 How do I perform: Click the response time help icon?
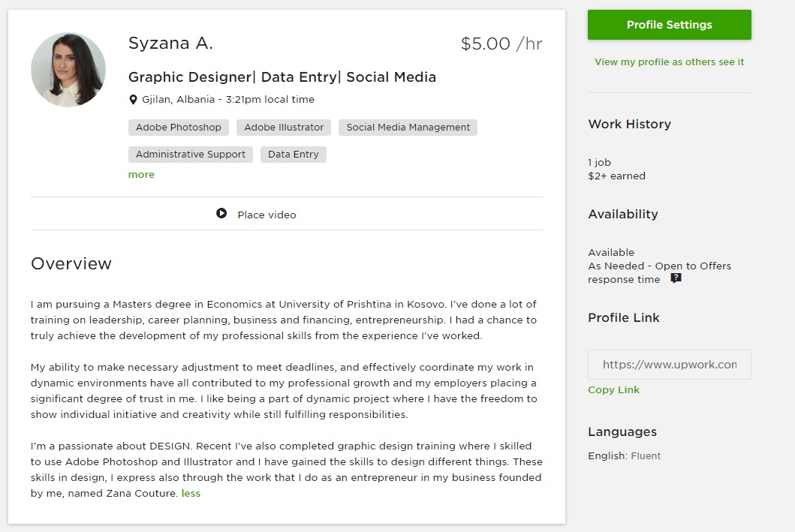(x=676, y=278)
